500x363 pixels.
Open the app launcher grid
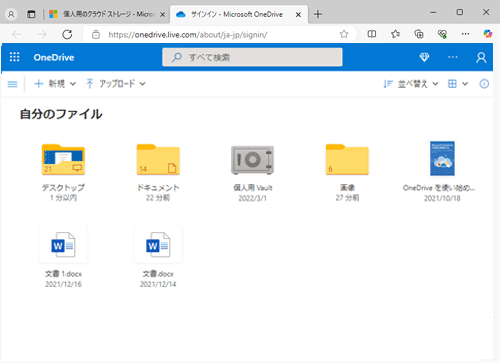tap(14, 57)
